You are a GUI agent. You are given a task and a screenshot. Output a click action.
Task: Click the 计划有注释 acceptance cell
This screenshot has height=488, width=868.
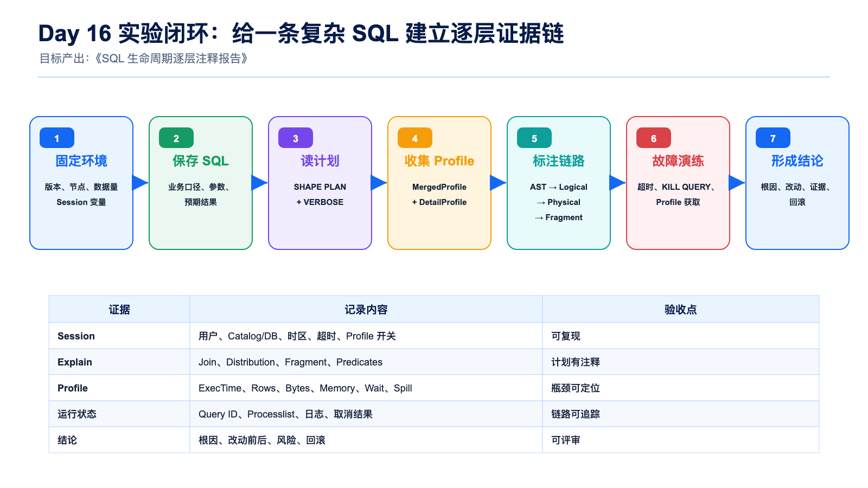click(x=681, y=362)
